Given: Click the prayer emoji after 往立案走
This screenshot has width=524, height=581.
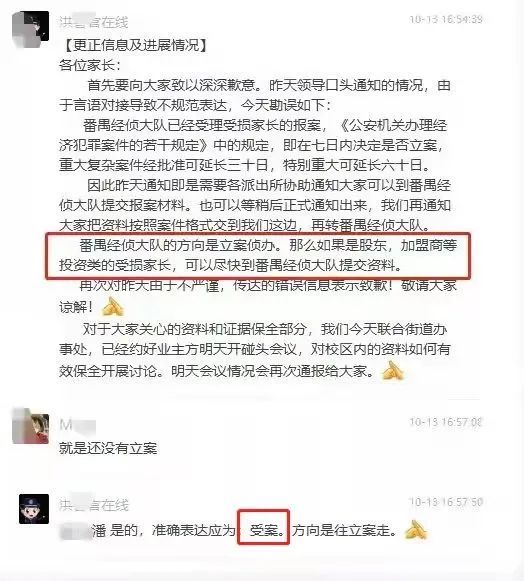Looking at the screenshot, I should (x=416, y=530).
